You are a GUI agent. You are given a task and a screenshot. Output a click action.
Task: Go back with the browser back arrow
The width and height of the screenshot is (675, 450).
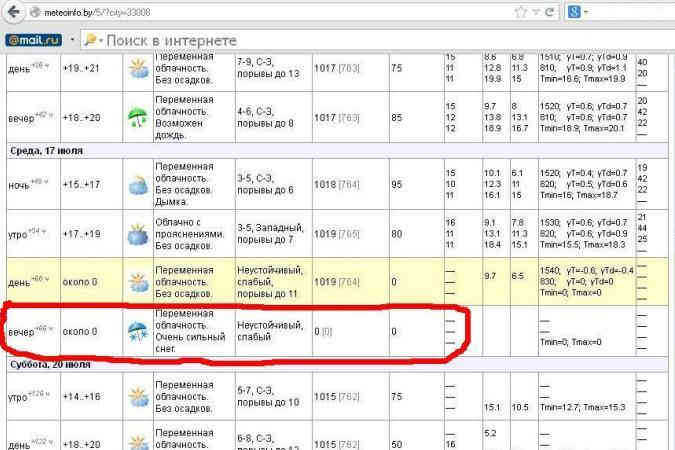coord(13,12)
